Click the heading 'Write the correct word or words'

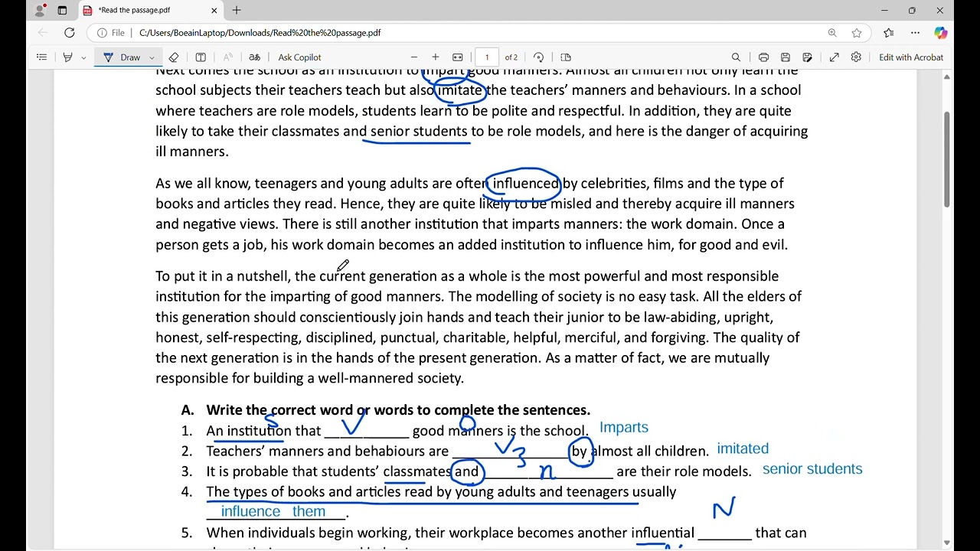click(x=398, y=410)
